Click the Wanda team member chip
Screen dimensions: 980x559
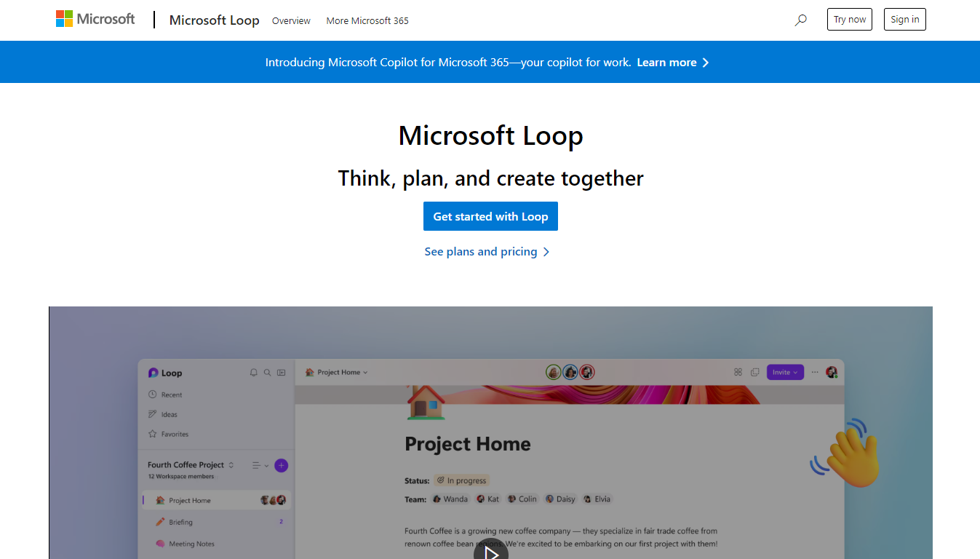tap(450, 499)
